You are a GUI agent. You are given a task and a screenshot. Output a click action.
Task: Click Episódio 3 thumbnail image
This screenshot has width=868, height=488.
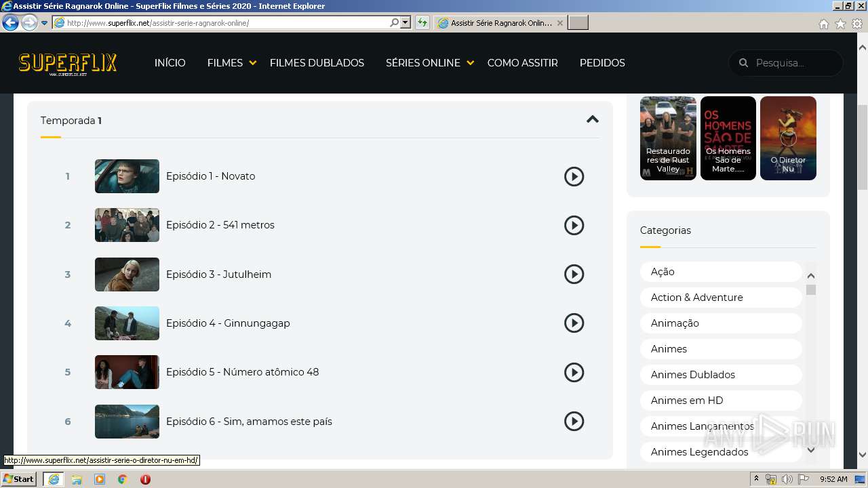click(x=127, y=274)
